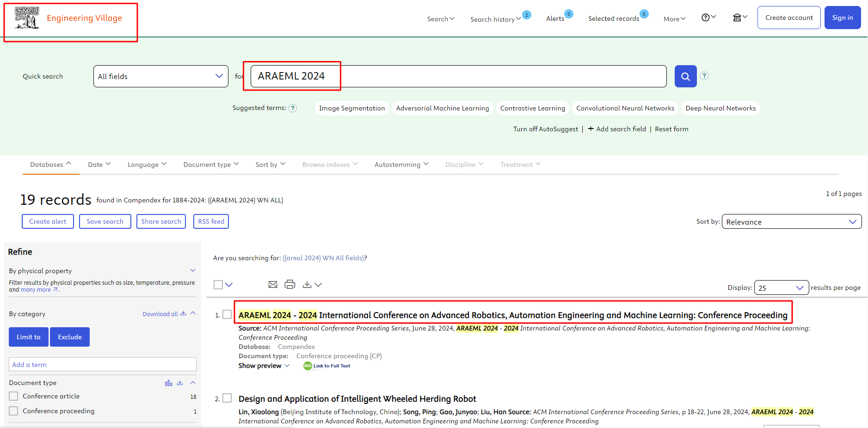Viewport: 868px width, 428px height.
Task: Click Limit to button
Action: pos(29,337)
